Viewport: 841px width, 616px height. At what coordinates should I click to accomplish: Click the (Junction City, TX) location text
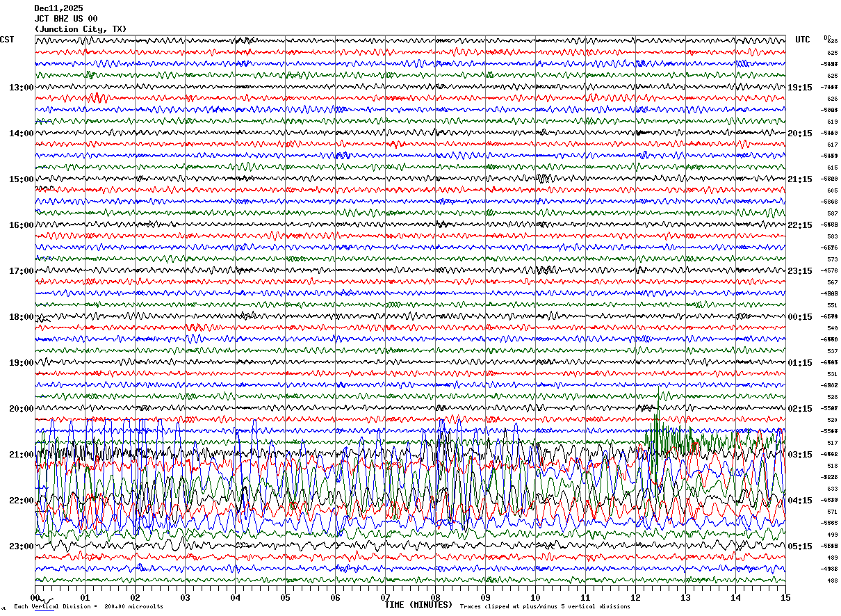(x=81, y=29)
